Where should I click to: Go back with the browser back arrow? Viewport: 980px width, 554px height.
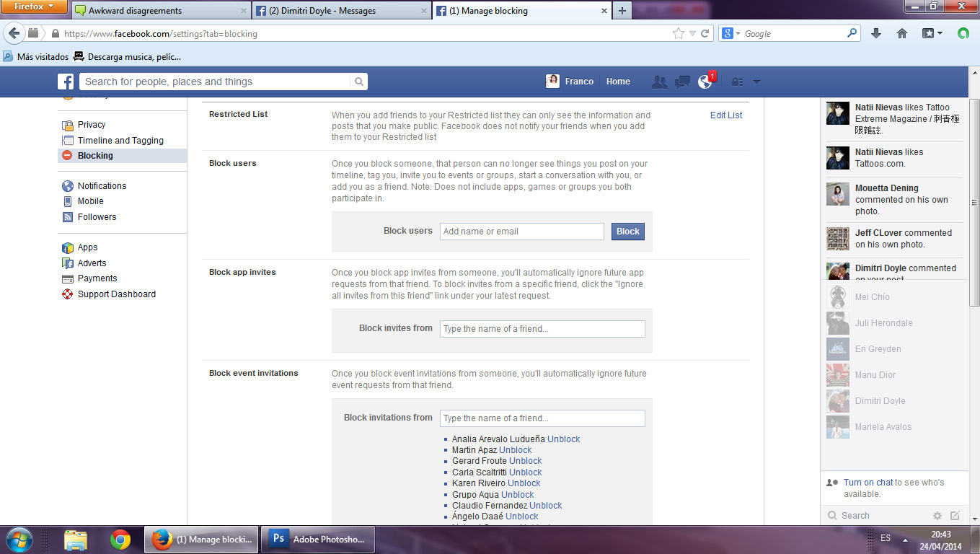[x=14, y=34]
